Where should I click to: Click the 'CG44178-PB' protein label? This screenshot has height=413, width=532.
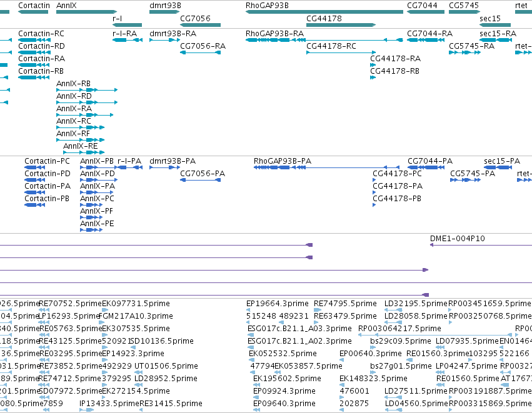click(396, 199)
